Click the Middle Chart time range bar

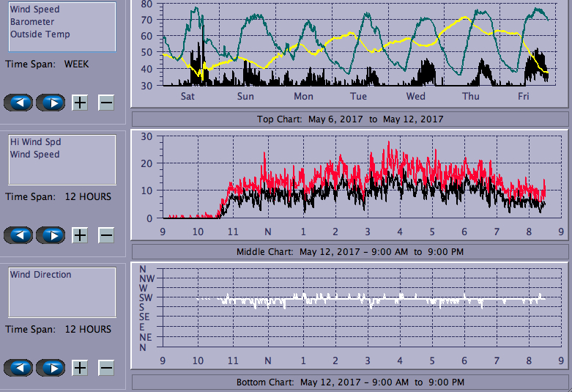(350, 252)
